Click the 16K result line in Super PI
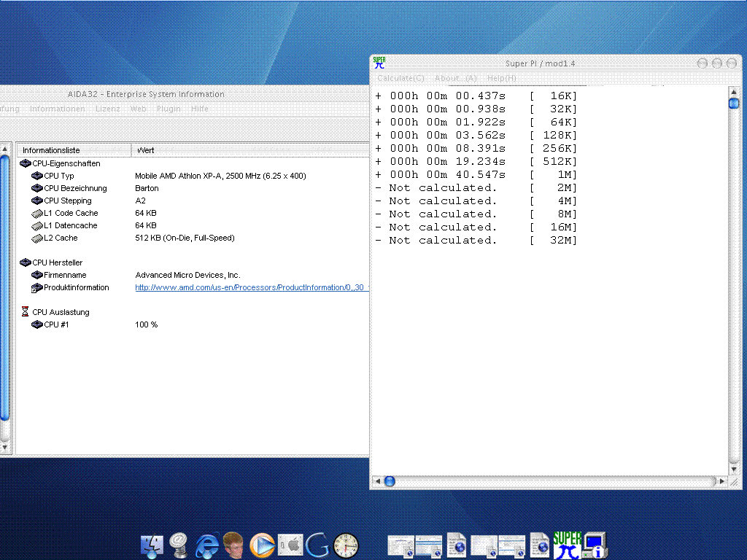The image size is (747, 560). (476, 96)
